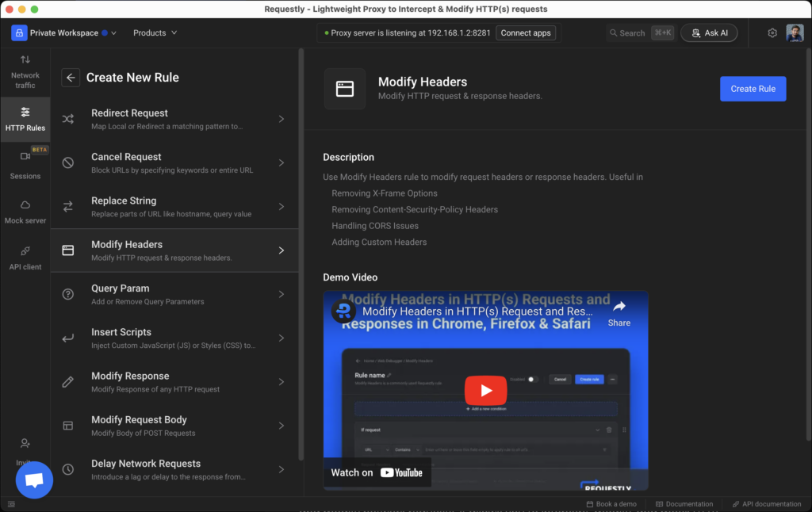Open the settings gear icon

pyautogui.click(x=772, y=32)
